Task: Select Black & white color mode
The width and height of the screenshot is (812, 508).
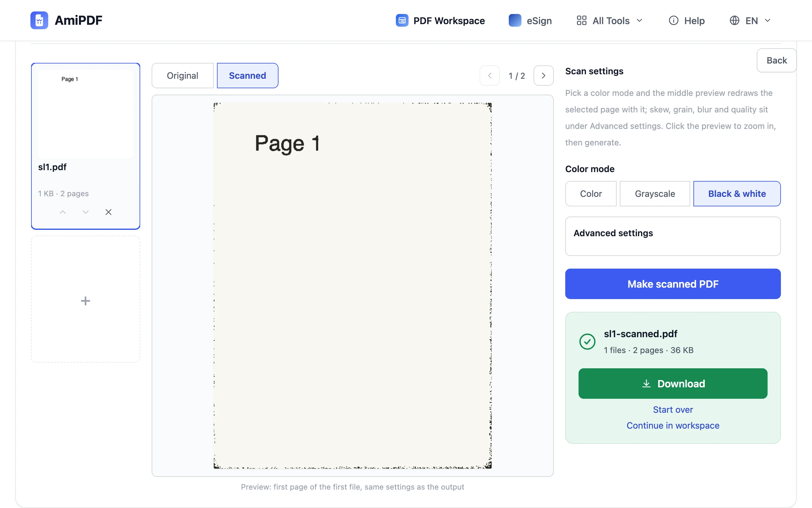Action: click(x=737, y=194)
